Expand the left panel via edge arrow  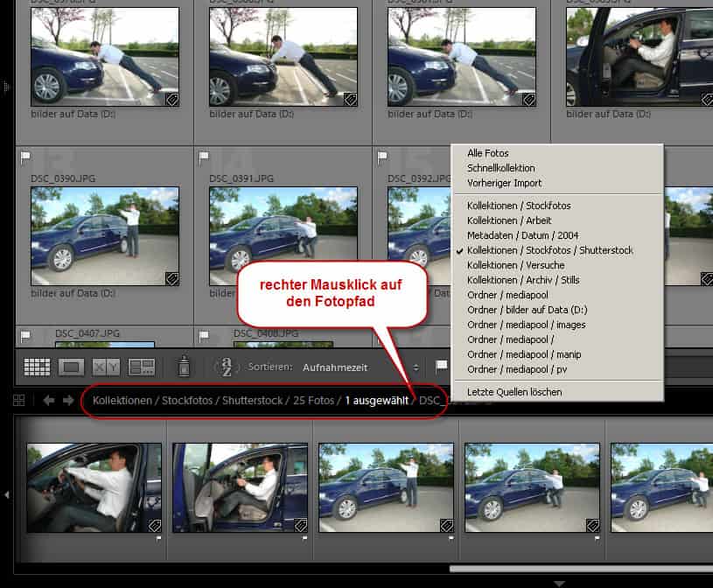[6, 87]
